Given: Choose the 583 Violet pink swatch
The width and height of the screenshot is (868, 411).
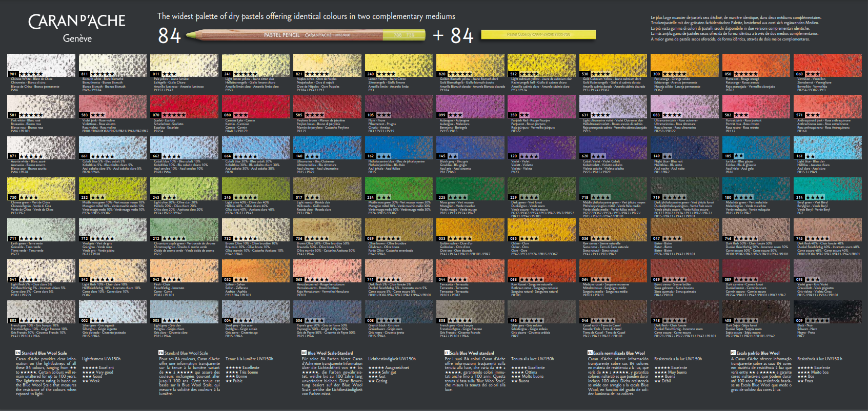Looking at the screenshot, I should point(113,106).
